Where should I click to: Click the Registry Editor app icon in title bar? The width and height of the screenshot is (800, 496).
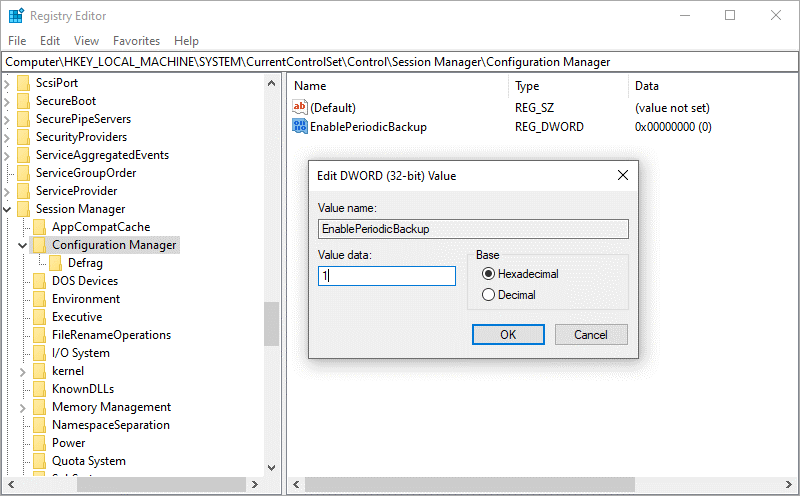[x=16, y=16]
